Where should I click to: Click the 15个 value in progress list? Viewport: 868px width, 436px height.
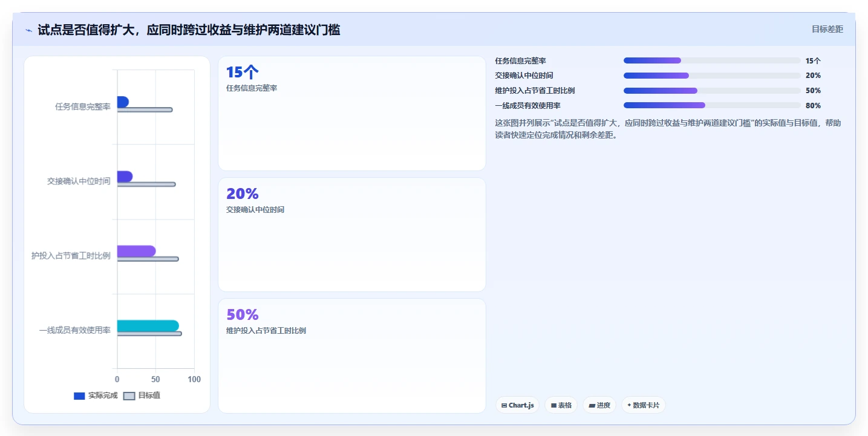click(x=813, y=60)
